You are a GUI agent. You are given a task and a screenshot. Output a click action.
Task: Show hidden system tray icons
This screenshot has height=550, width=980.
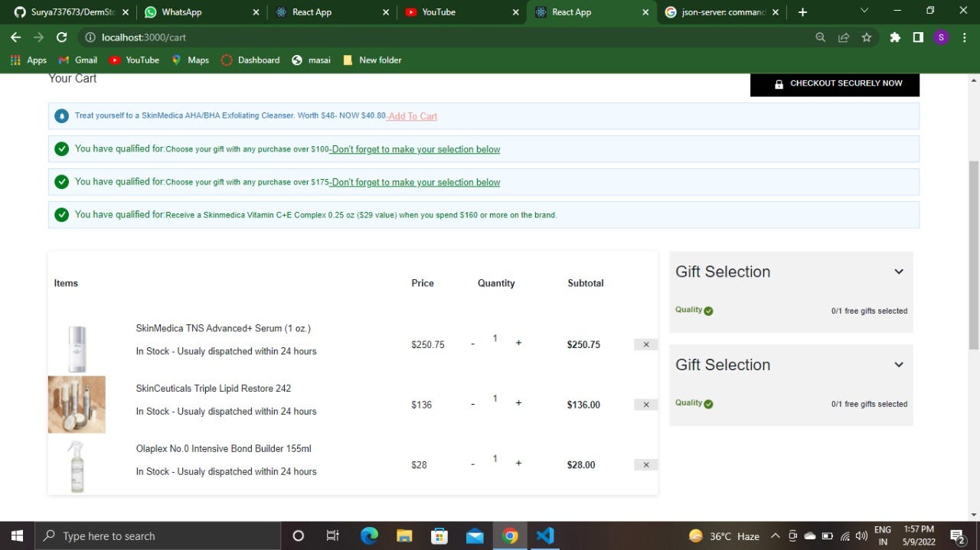[x=775, y=536]
